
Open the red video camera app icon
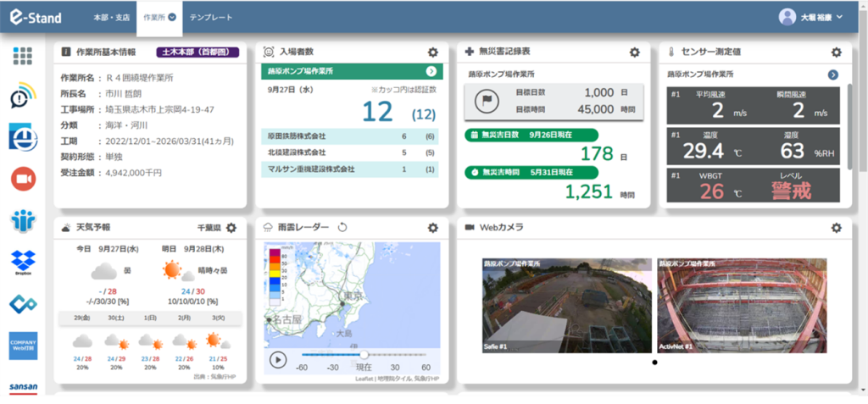23,179
